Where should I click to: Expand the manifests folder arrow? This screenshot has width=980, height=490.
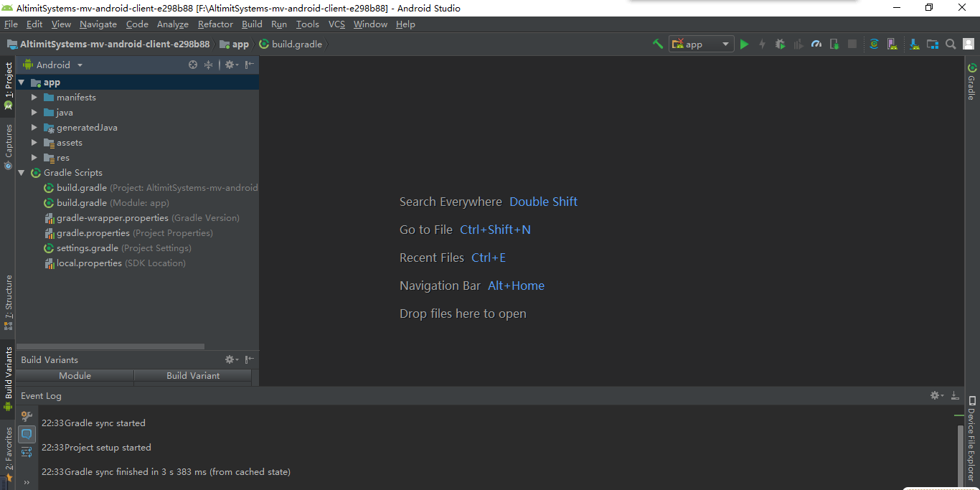[x=34, y=97]
